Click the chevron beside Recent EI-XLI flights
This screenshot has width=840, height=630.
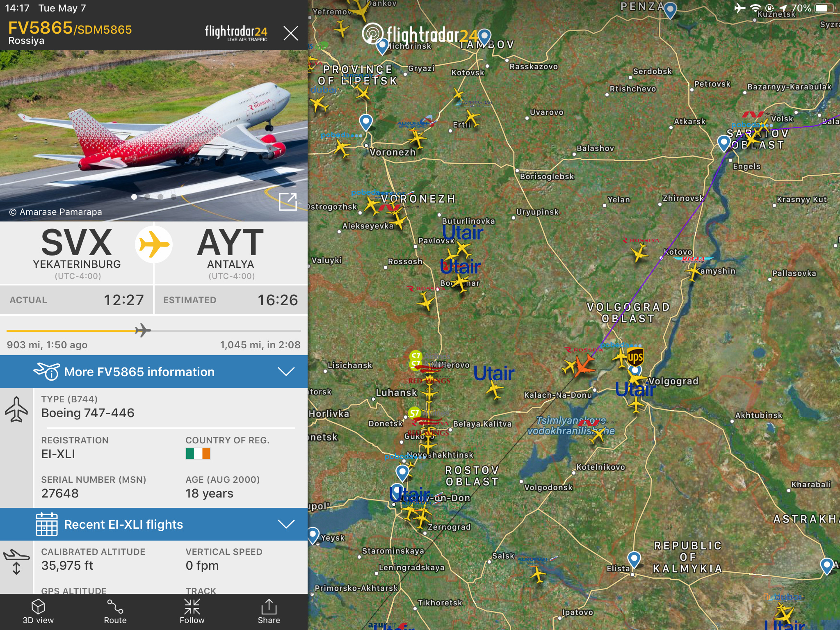pyautogui.click(x=286, y=524)
